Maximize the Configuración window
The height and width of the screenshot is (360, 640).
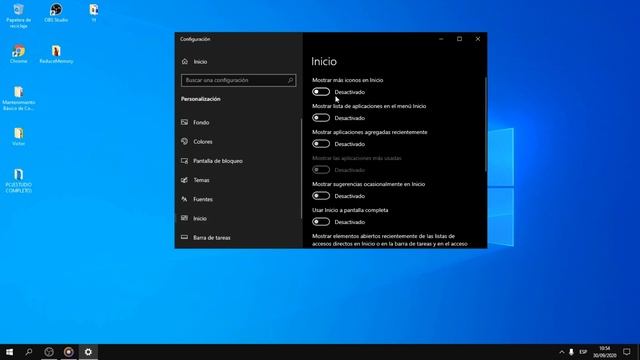[x=460, y=39]
